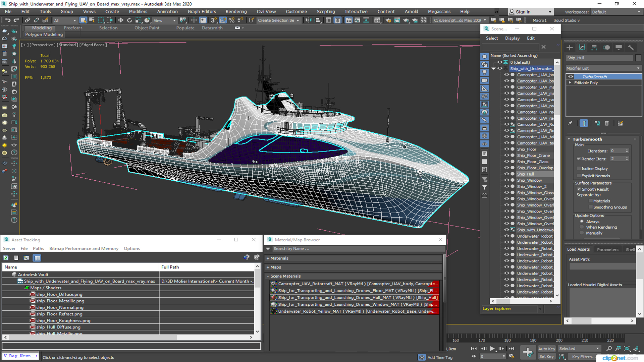Open the Modify command panel tab

[582, 48]
